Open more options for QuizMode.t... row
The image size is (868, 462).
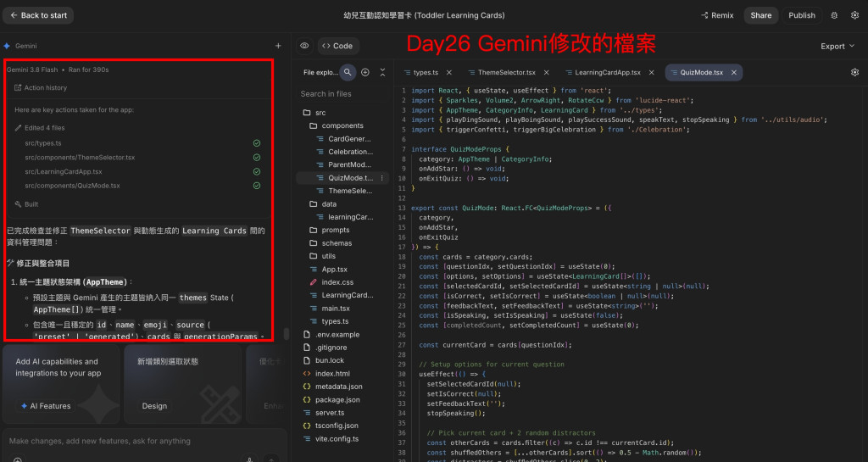(x=382, y=178)
